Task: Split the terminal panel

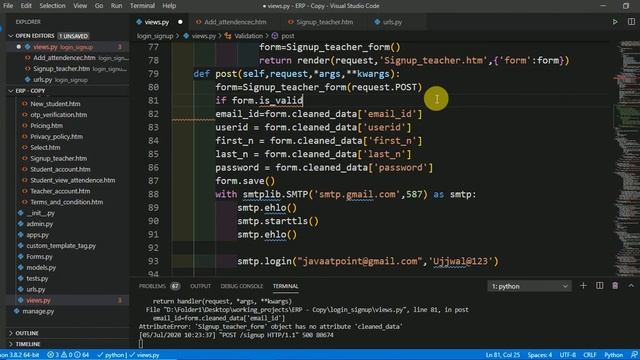Action: (x=599, y=286)
